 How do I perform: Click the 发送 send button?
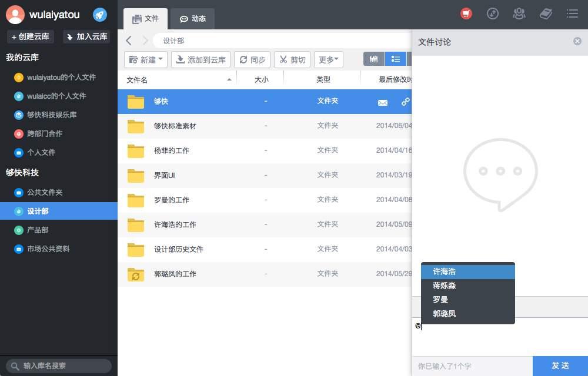click(560, 365)
